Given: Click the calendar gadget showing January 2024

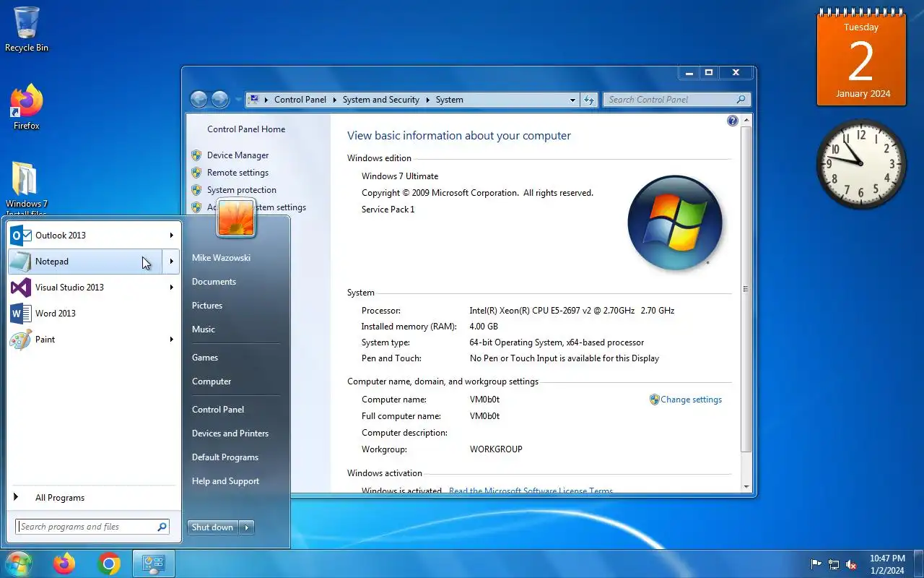Looking at the screenshot, I should pos(861,59).
